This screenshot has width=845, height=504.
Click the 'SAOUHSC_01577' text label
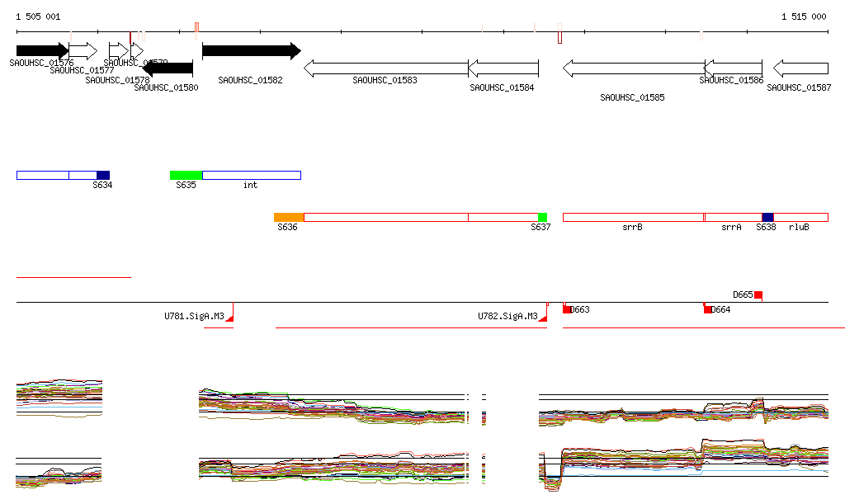(x=82, y=71)
